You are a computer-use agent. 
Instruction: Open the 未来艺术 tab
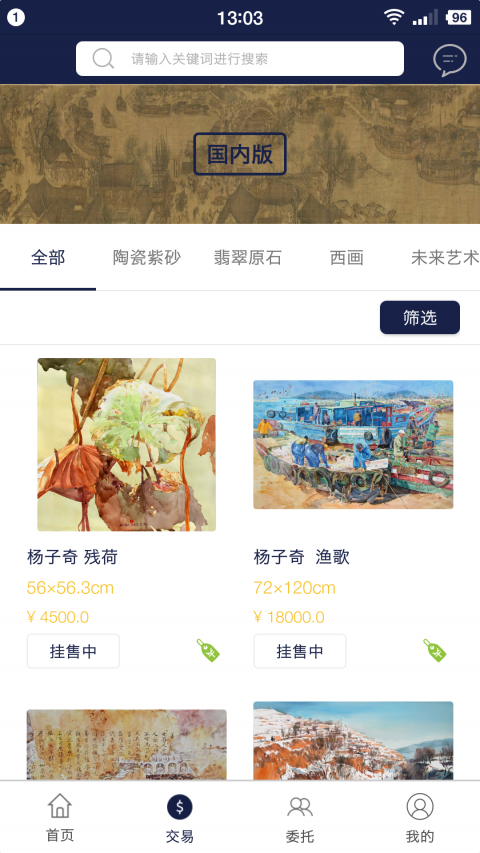coord(445,258)
